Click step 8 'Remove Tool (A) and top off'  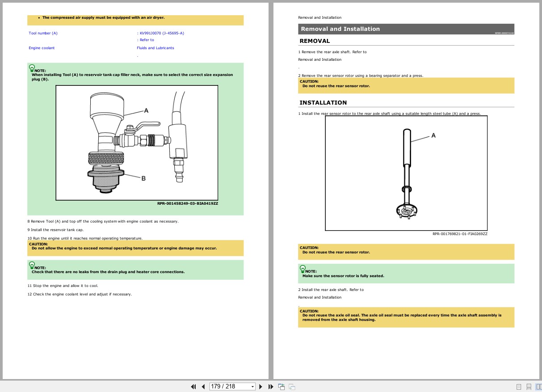pyautogui.click(x=103, y=222)
